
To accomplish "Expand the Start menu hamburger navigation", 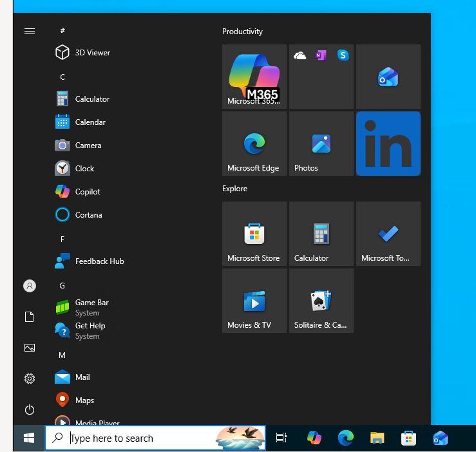I will tap(30, 31).
